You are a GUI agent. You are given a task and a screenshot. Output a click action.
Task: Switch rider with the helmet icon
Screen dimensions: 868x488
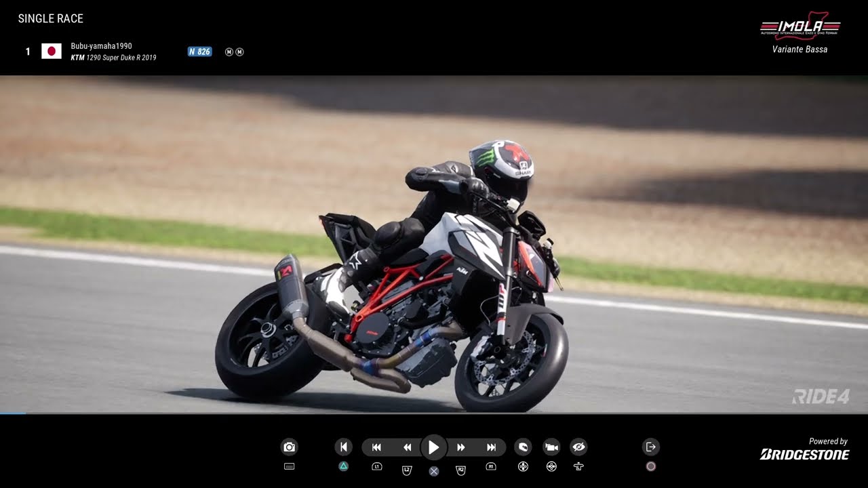tap(523, 447)
